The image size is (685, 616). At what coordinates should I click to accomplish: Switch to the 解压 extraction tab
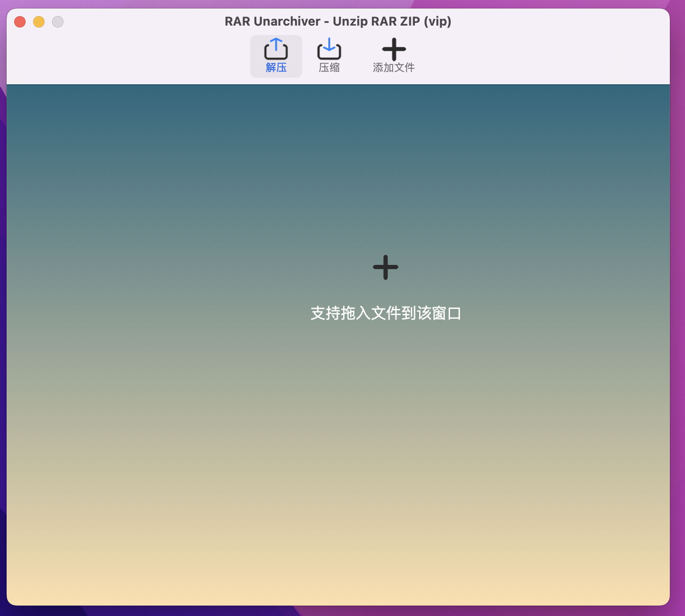276,56
